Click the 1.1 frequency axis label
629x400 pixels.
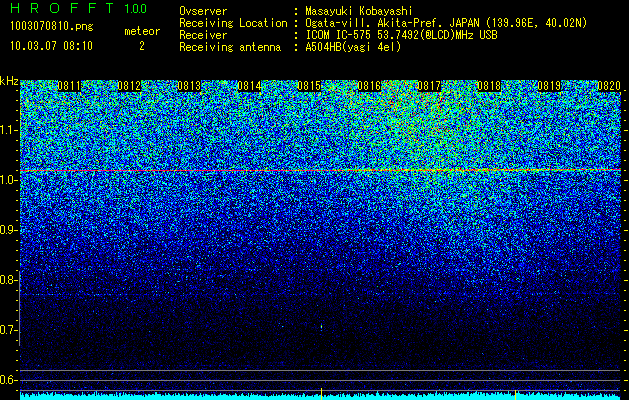8,130
